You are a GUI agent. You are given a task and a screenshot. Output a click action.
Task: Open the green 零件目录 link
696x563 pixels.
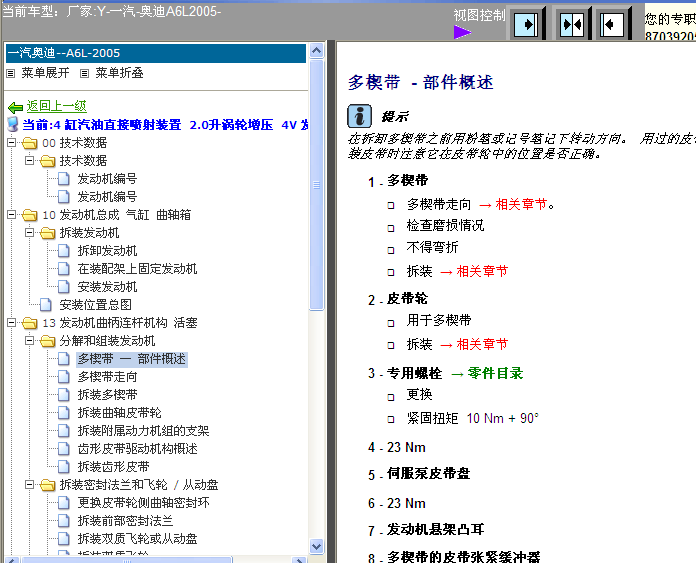[x=495, y=373]
